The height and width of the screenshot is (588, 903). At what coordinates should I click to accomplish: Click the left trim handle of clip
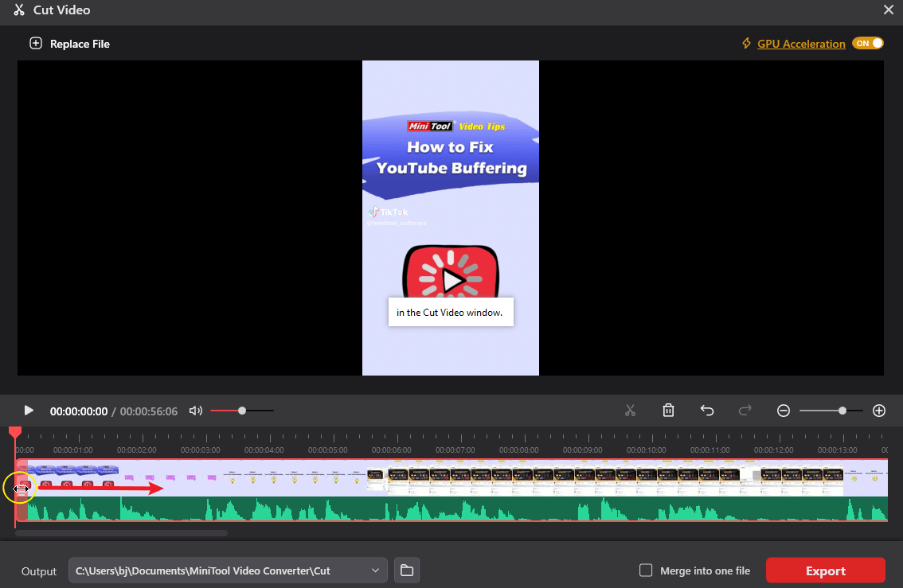click(x=21, y=489)
